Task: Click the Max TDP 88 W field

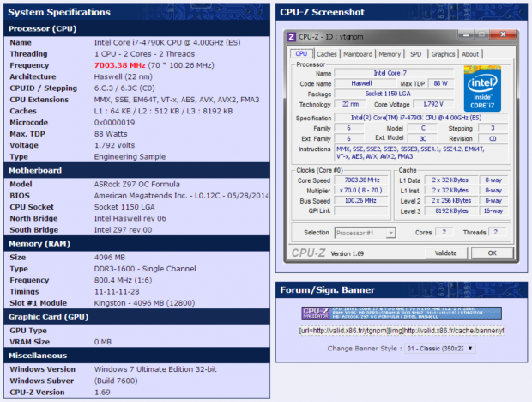Action: coord(440,83)
